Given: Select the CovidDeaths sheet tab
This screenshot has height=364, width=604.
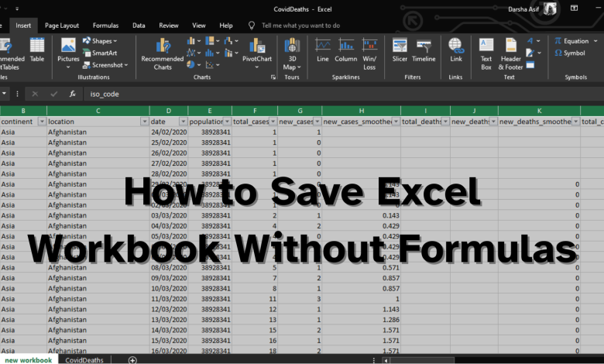Looking at the screenshot, I should coord(84,359).
